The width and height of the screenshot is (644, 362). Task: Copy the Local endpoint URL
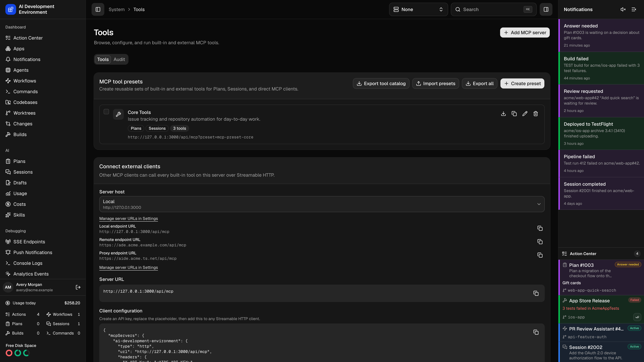click(x=540, y=228)
